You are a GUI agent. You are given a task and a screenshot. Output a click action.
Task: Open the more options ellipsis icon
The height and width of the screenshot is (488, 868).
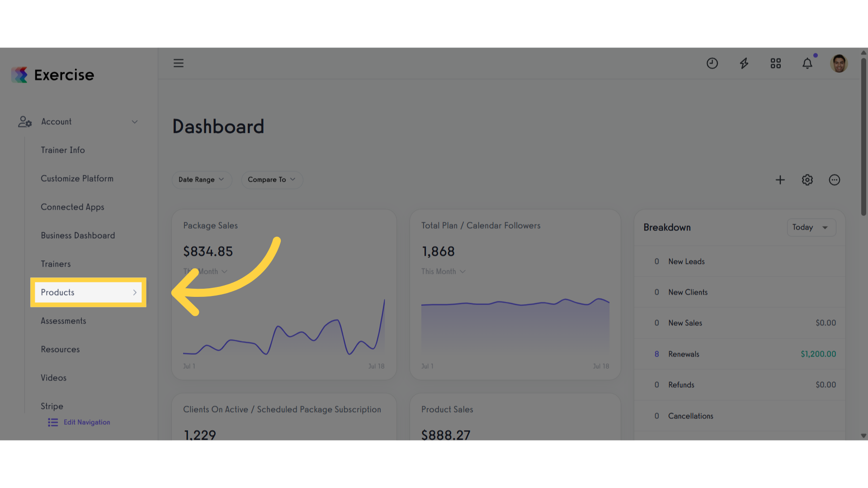click(835, 180)
